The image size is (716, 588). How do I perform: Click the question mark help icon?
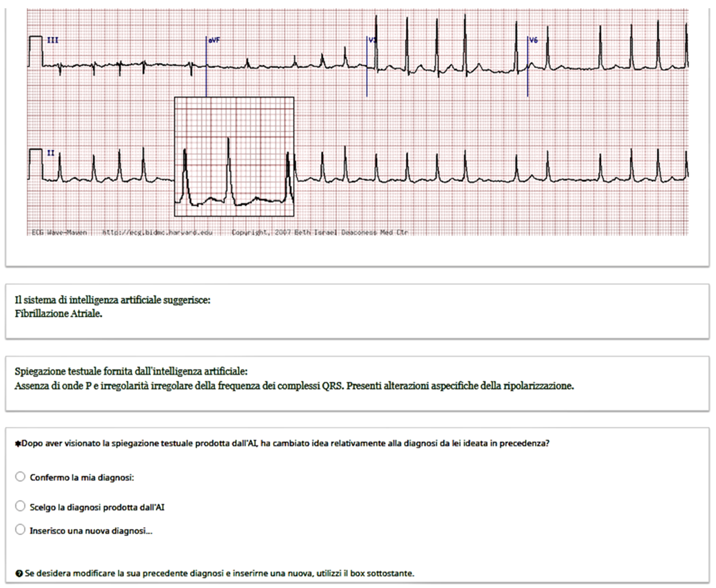click(x=19, y=573)
